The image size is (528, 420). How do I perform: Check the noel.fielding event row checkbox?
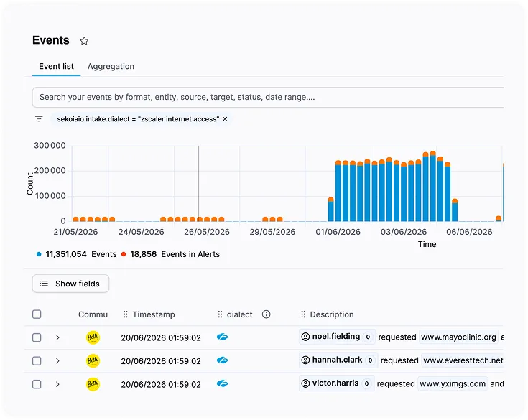37,337
